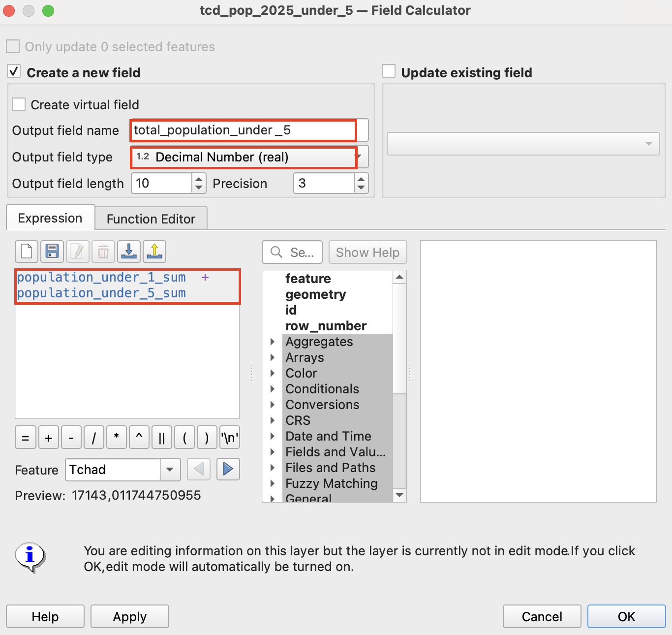
Task: Save the expression with the floppy disk icon
Action: tap(52, 252)
